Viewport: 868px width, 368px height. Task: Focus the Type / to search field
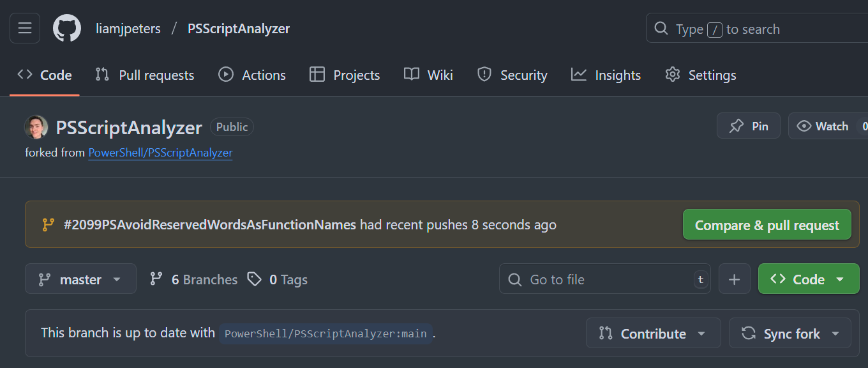point(757,29)
